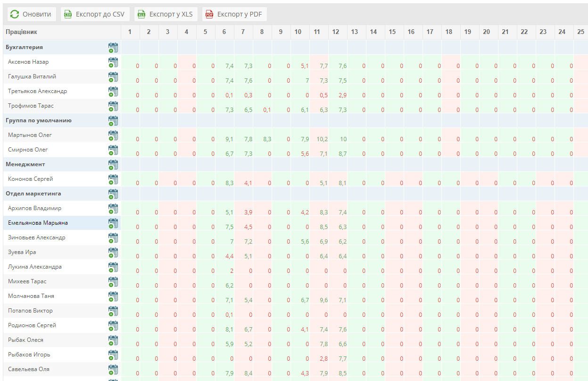Open calendar icon in Менеджмент group row

click(x=113, y=165)
